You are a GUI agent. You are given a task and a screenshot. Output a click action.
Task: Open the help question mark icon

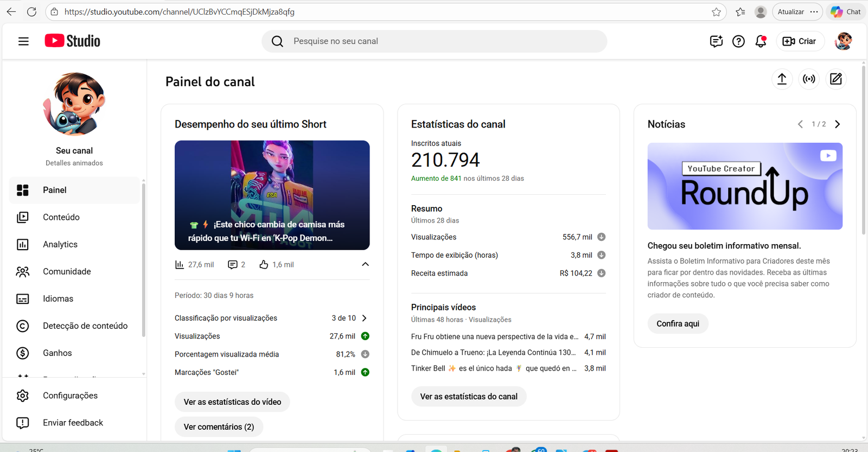[738, 41]
